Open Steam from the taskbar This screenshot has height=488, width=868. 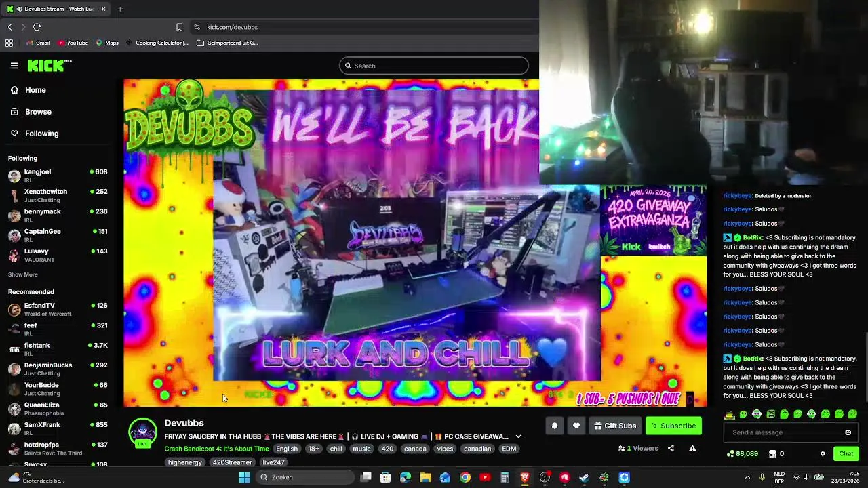pyautogui.click(x=584, y=477)
